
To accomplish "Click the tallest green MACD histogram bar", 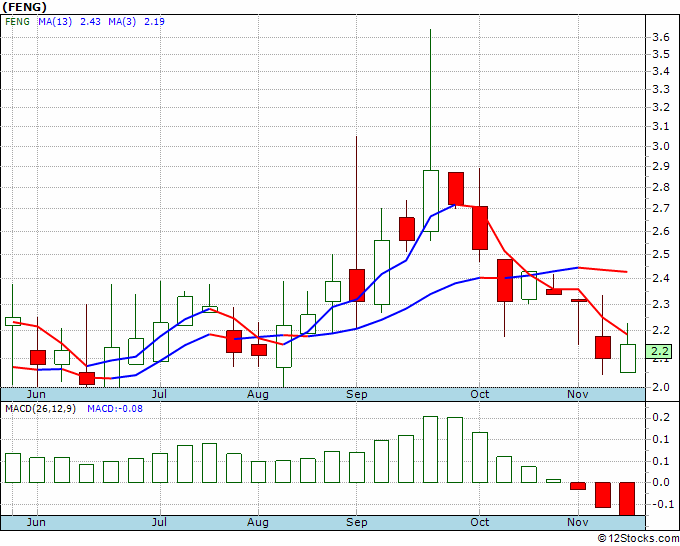I will click(x=431, y=449).
